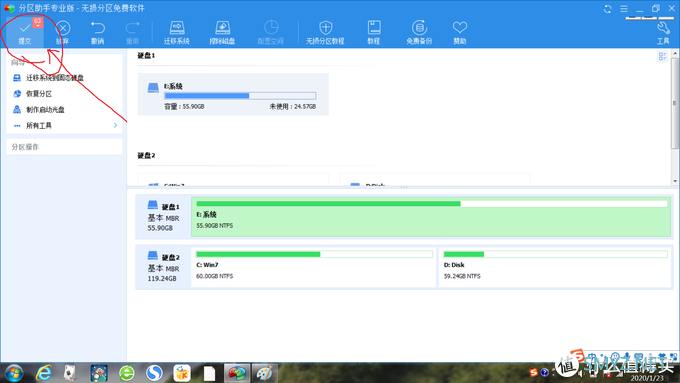The width and height of the screenshot is (680, 383).
Task: Click 未使用: 24.57GB text on E: card
Action: pyautogui.click(x=293, y=106)
